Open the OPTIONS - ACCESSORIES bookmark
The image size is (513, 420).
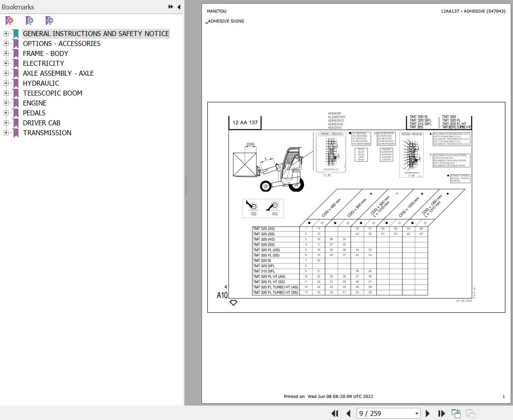(61, 44)
